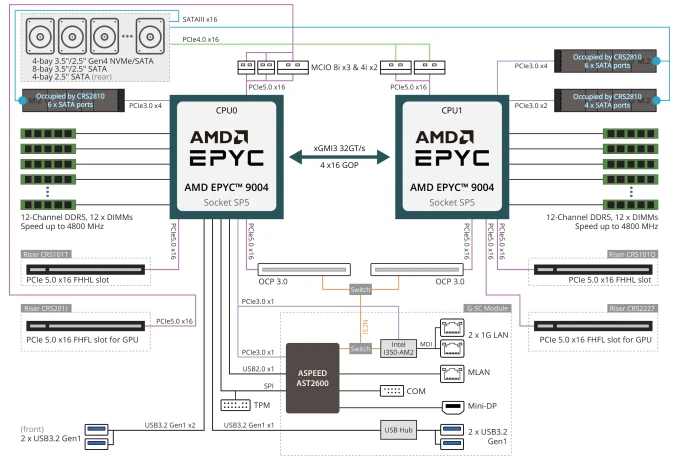Click the 8-bay 3.5"/2.5" SATA text
This screenshot has width=700, height=462.
(x=69, y=69)
